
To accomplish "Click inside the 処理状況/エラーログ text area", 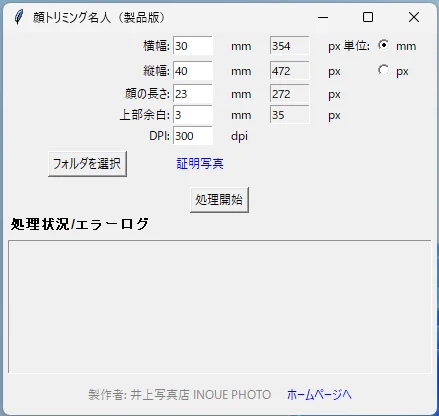I will (x=220, y=306).
